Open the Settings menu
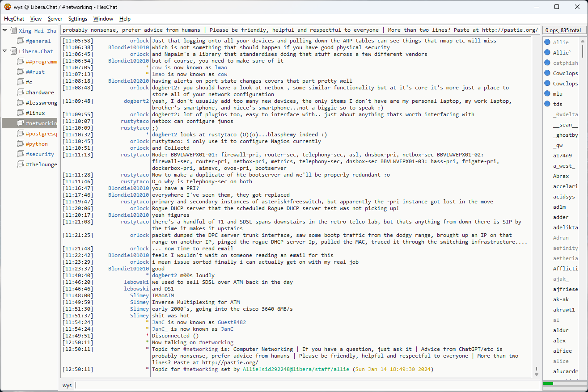The image size is (588, 392). pyautogui.click(x=78, y=19)
